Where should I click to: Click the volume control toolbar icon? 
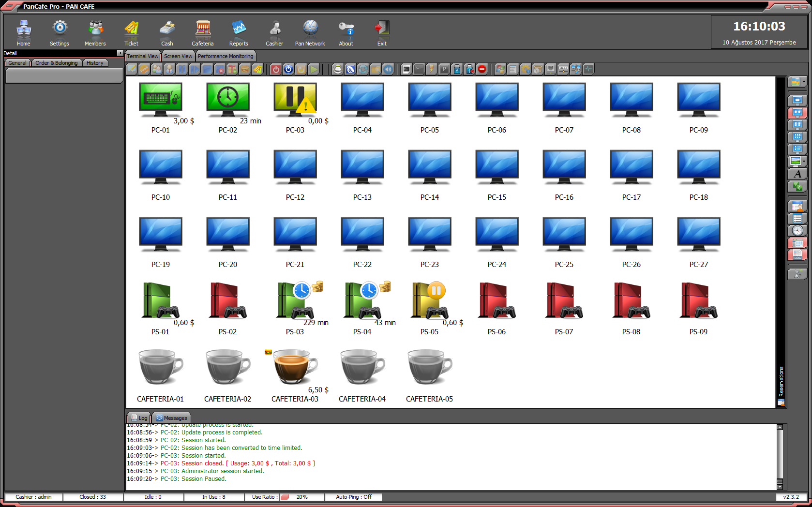388,69
